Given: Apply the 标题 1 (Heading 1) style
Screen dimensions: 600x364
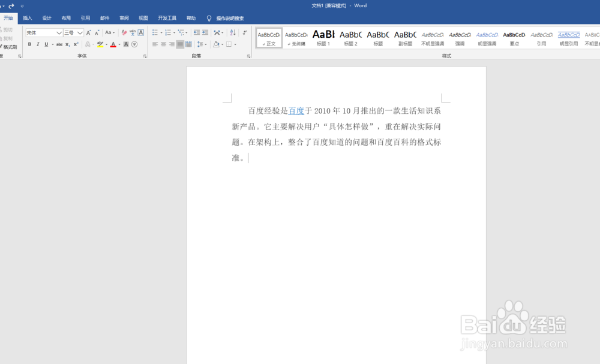Looking at the screenshot, I should tap(323, 38).
